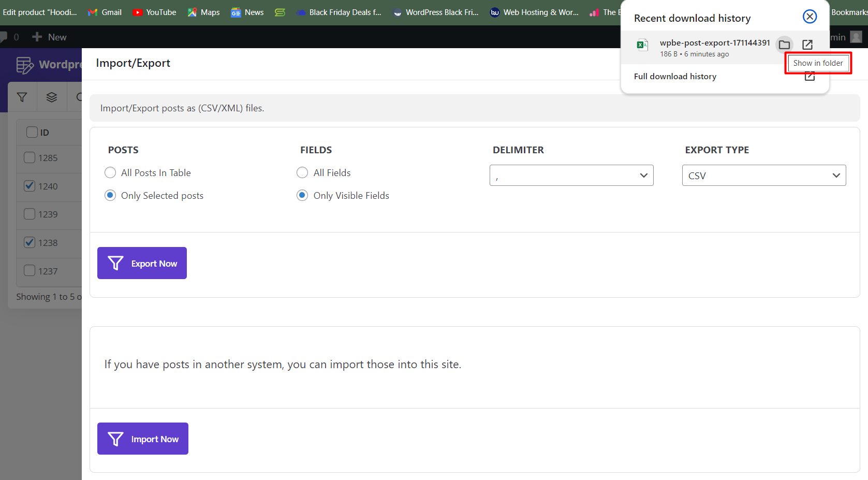Click New in the admin bar

pyautogui.click(x=50, y=37)
